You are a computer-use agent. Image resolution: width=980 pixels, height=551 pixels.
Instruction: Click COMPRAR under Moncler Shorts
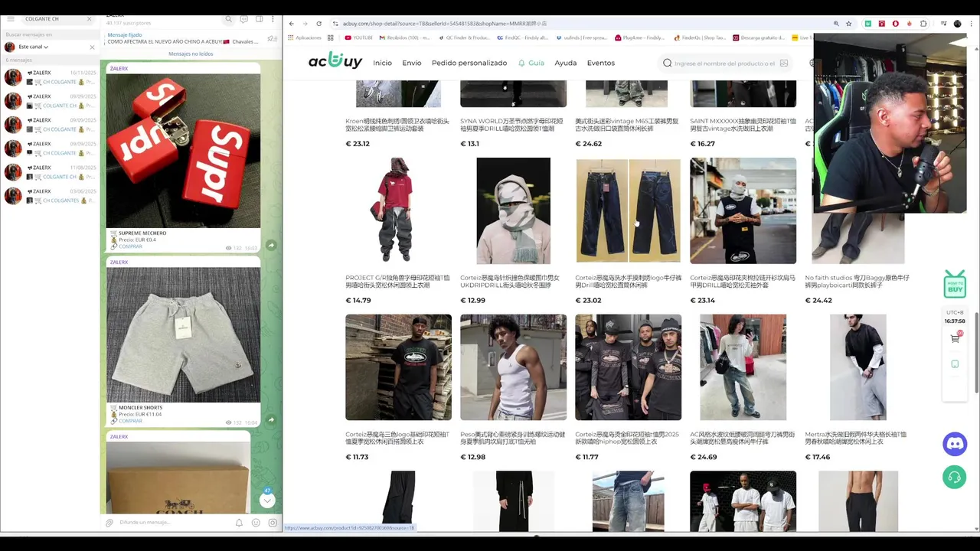click(130, 421)
